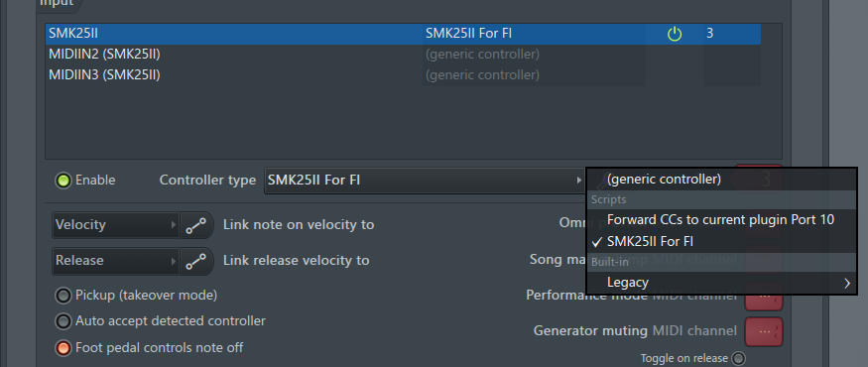Click the Controller type dropdown arrow
This screenshot has height=367, width=868.
[x=578, y=181]
